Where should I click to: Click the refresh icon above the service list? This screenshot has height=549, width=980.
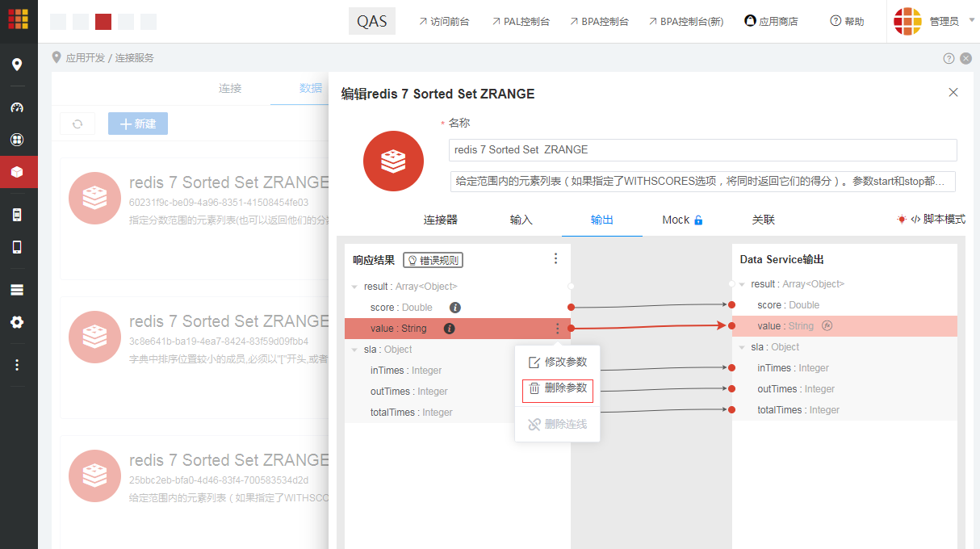(x=77, y=123)
